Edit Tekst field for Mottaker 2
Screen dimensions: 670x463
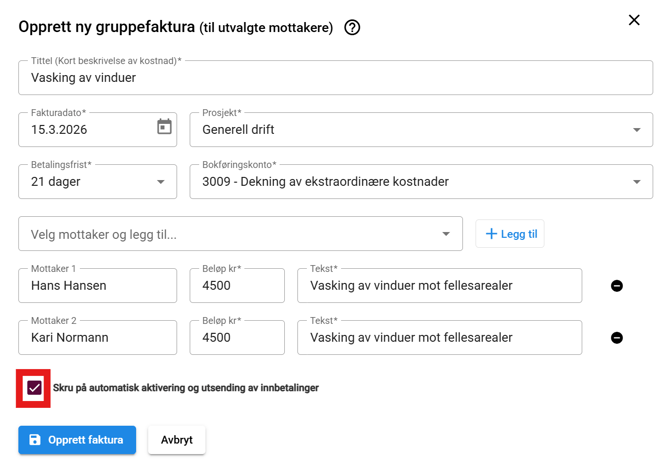[439, 338]
